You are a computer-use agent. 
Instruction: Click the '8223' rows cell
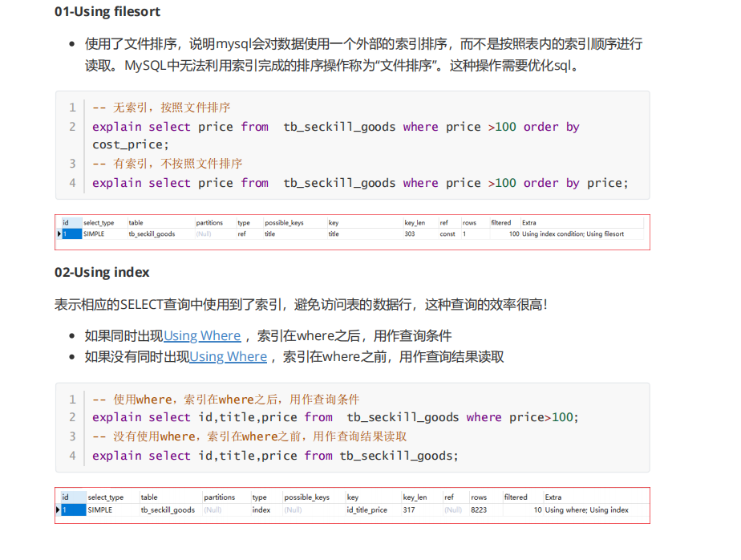tap(479, 510)
